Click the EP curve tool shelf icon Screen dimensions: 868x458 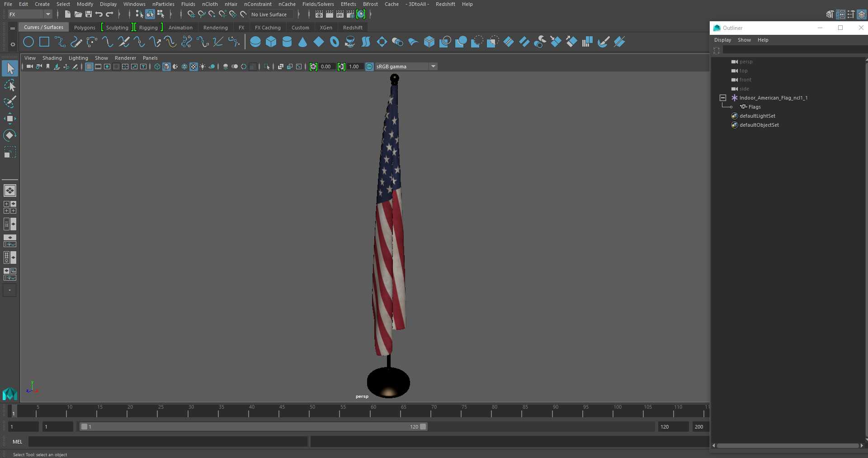tap(60, 42)
